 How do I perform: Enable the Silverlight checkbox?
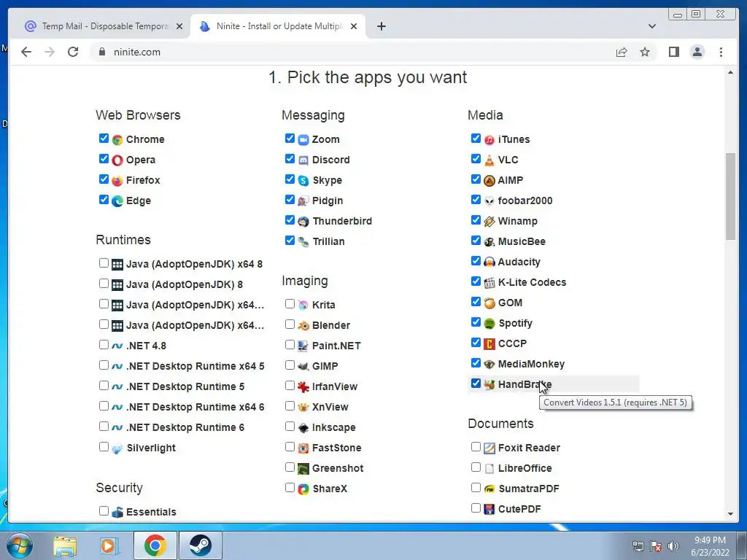tap(104, 446)
